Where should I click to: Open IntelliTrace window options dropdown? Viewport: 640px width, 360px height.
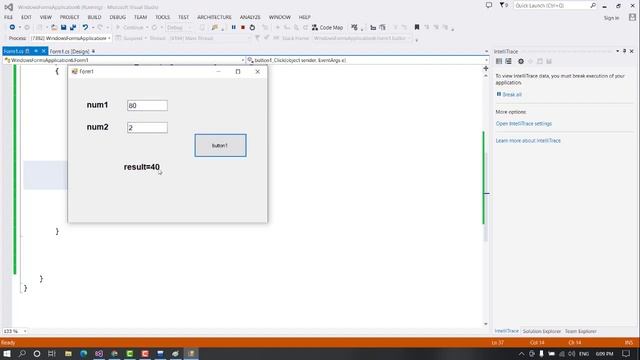(618, 51)
